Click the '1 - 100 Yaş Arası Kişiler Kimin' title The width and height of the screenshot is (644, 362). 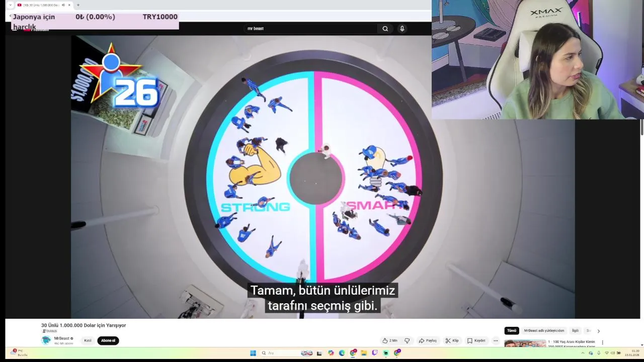pos(571,342)
